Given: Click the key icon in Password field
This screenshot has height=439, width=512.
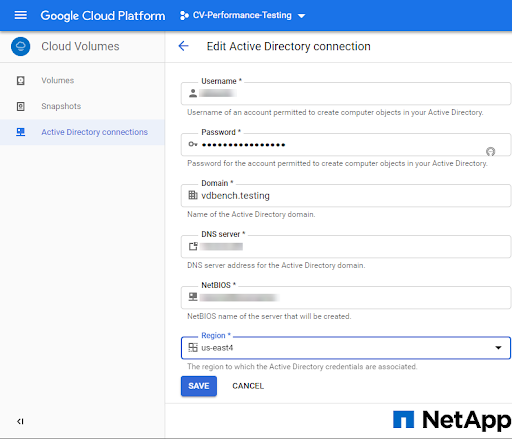Looking at the screenshot, I should 193,144.
